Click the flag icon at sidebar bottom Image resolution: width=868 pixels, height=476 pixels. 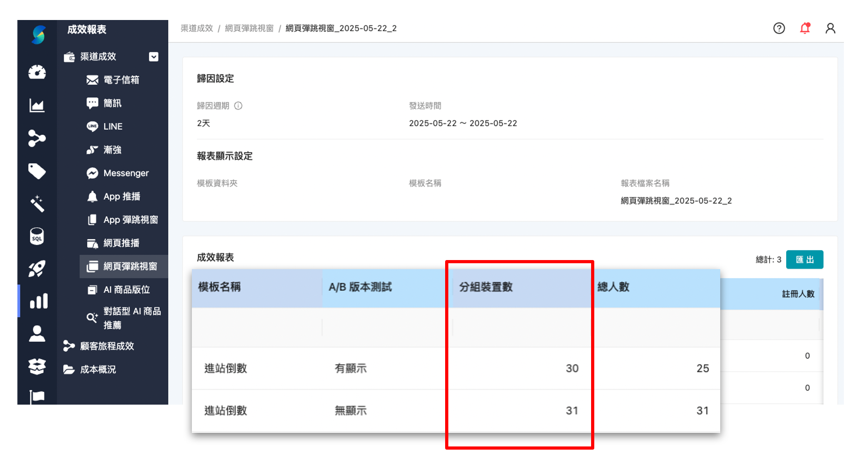[37, 396]
